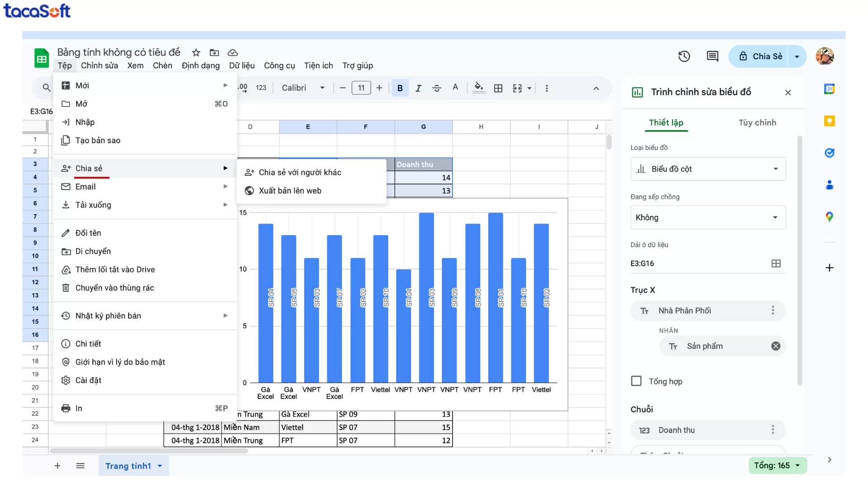The height and width of the screenshot is (488, 868).
Task: Open the Biểu đồ cột chart type dropdown
Action: point(708,169)
